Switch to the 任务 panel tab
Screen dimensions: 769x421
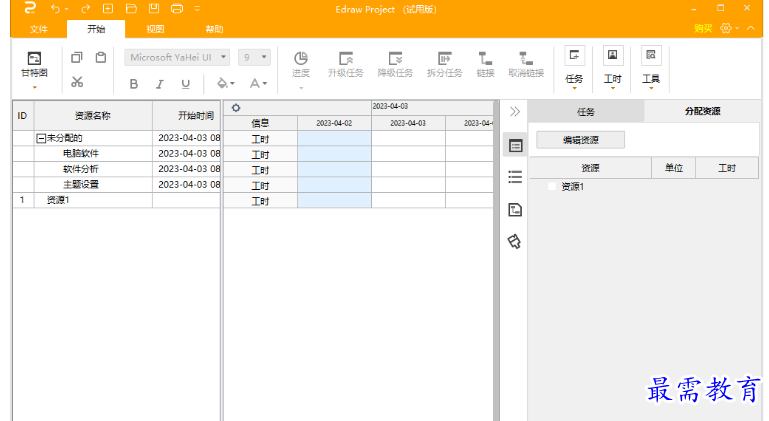[x=586, y=112]
